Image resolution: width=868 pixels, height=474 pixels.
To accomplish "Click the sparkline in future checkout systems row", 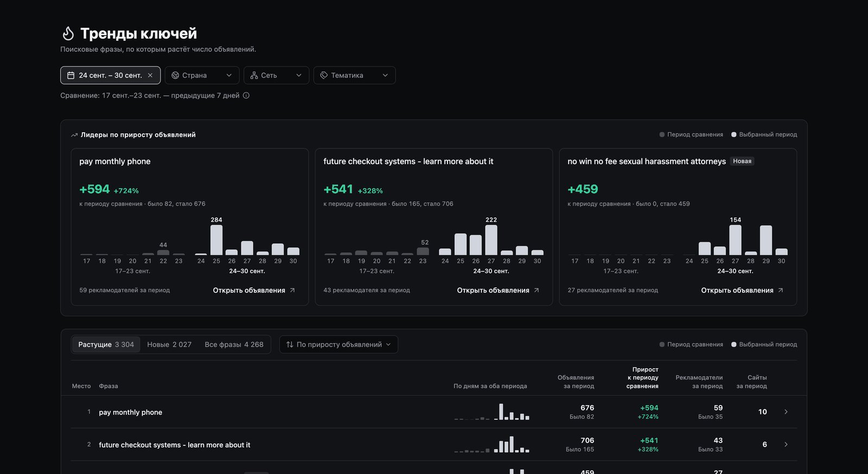I will pos(492,444).
